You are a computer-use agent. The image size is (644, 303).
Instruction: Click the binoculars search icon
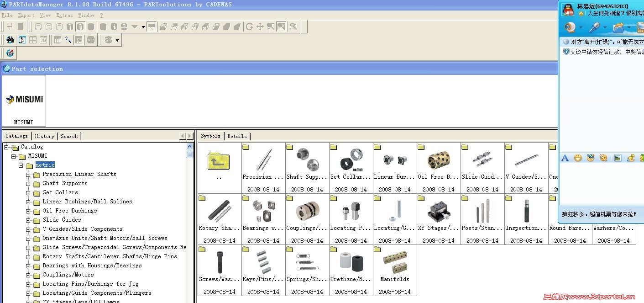(10, 40)
